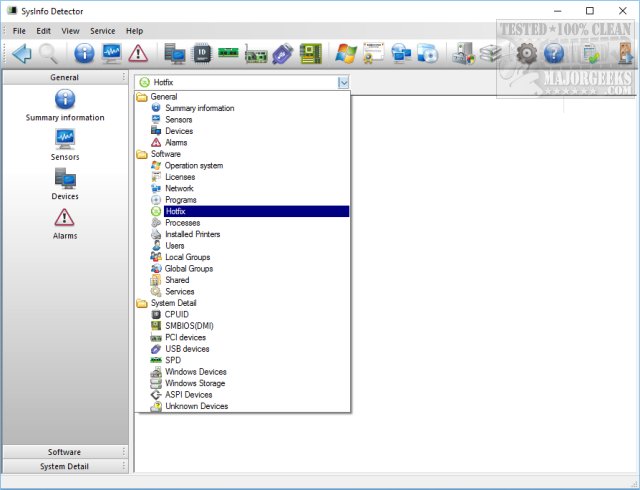This screenshot has height=490, width=640.
Task: Open Devices in the General sidebar
Action: 65,184
